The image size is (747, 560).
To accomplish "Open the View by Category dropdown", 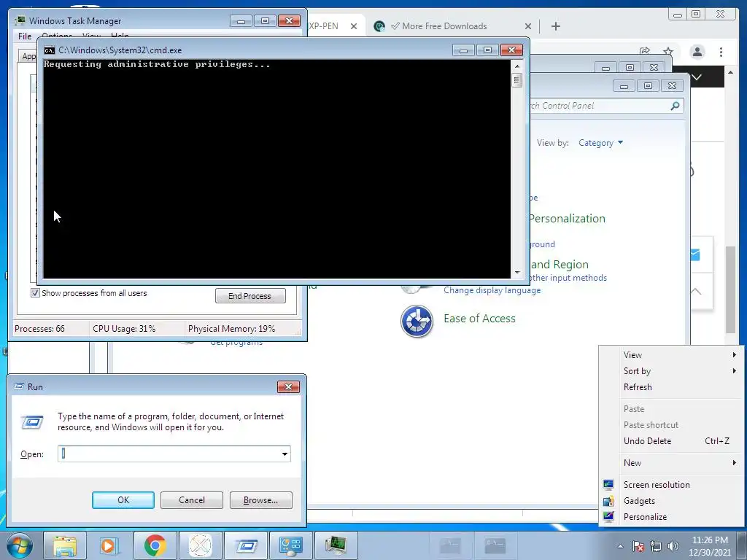I will (601, 143).
